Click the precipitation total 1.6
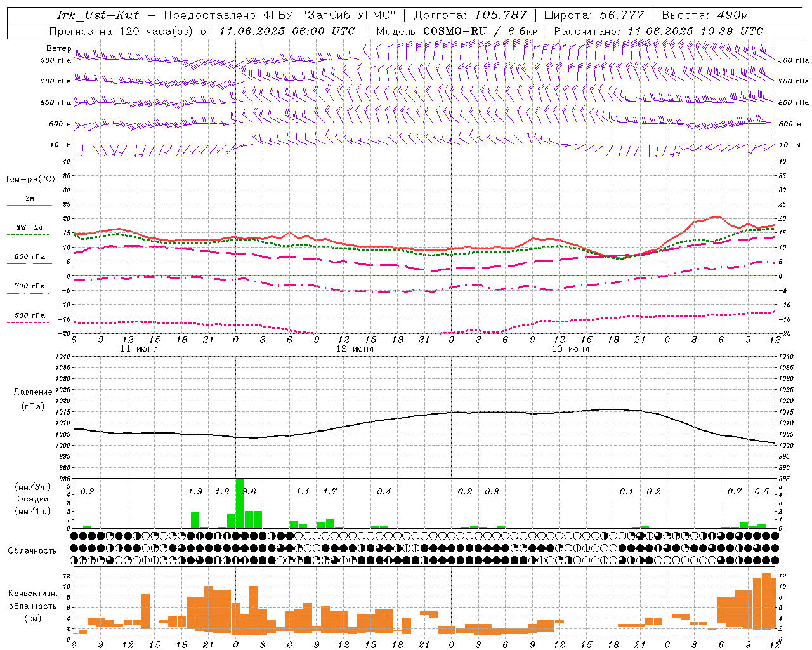This screenshot has height=650, width=812. (x=222, y=492)
